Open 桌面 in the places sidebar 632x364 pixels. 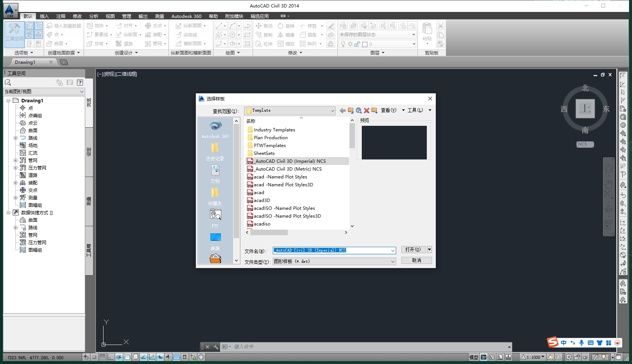pos(215,241)
